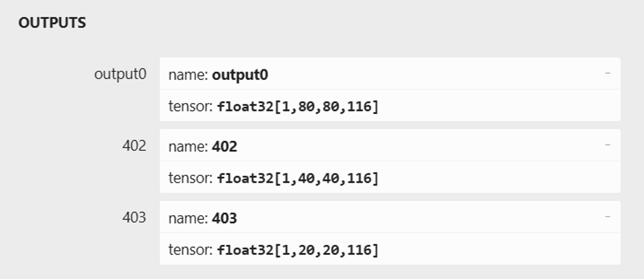
Task: Click the OUTPUTS section header
Action: pyautogui.click(x=52, y=23)
